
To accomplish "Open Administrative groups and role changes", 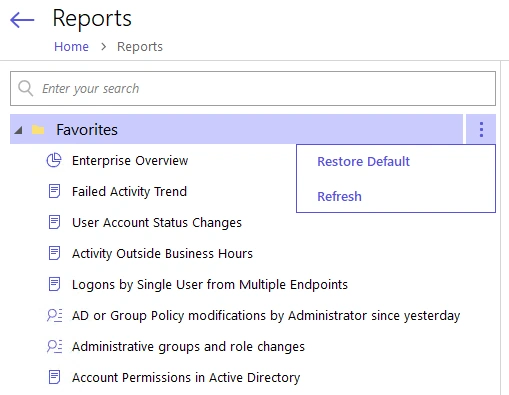I will pos(188,347).
